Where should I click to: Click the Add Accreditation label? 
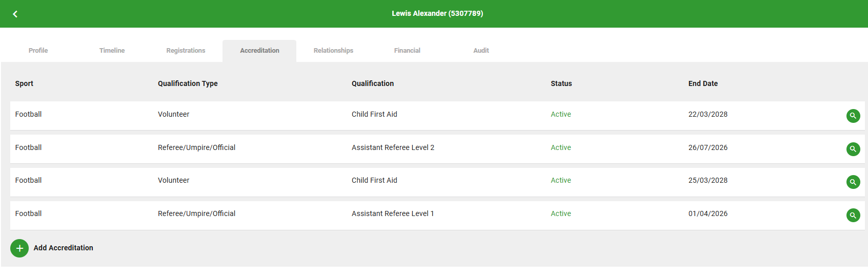click(x=64, y=248)
